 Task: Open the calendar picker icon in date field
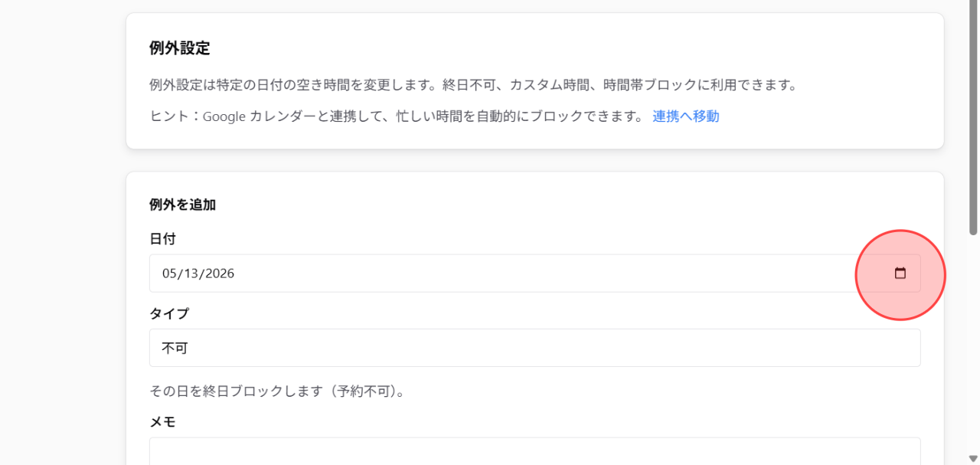(x=900, y=273)
